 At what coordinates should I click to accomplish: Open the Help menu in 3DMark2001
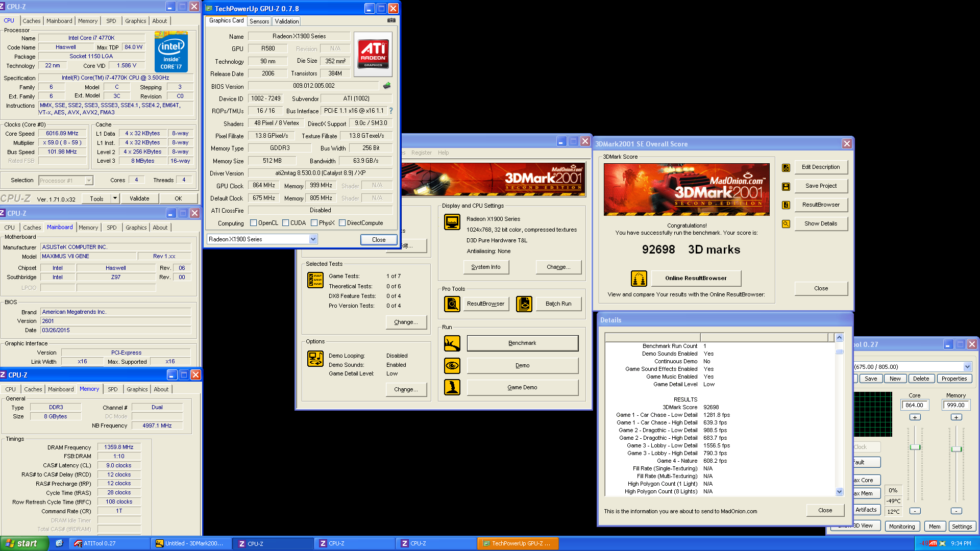444,153
